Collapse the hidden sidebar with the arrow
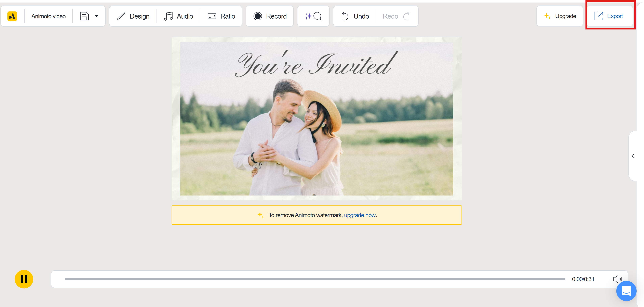 [633, 156]
